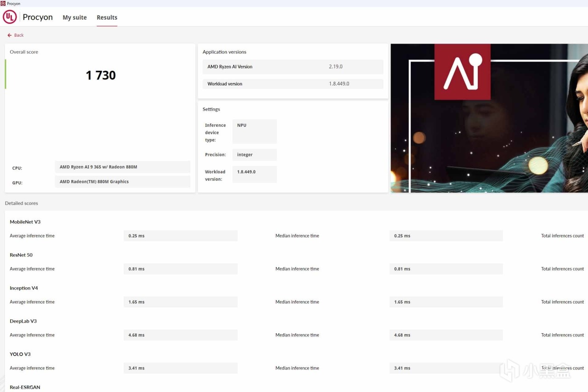Click the Procyon app name in header

[38, 17]
